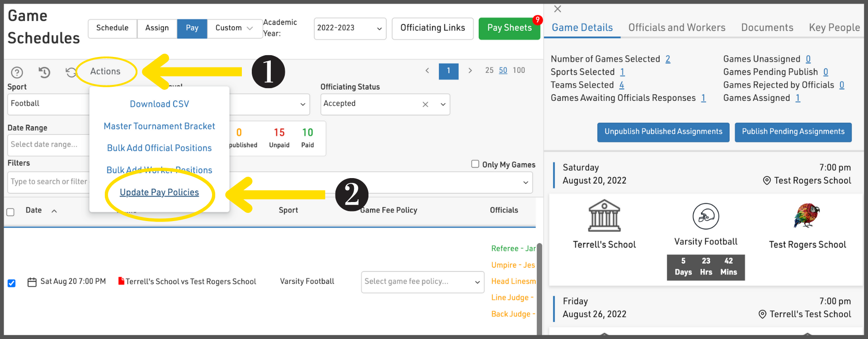This screenshot has height=339, width=868.
Task: Select Update Pay Policies from menu
Action: (x=159, y=193)
